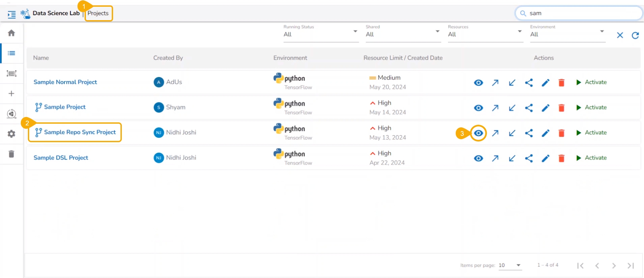This screenshot has height=278, width=644.
Task: View Sample Normal Project via eye icon
Action: pos(479,83)
